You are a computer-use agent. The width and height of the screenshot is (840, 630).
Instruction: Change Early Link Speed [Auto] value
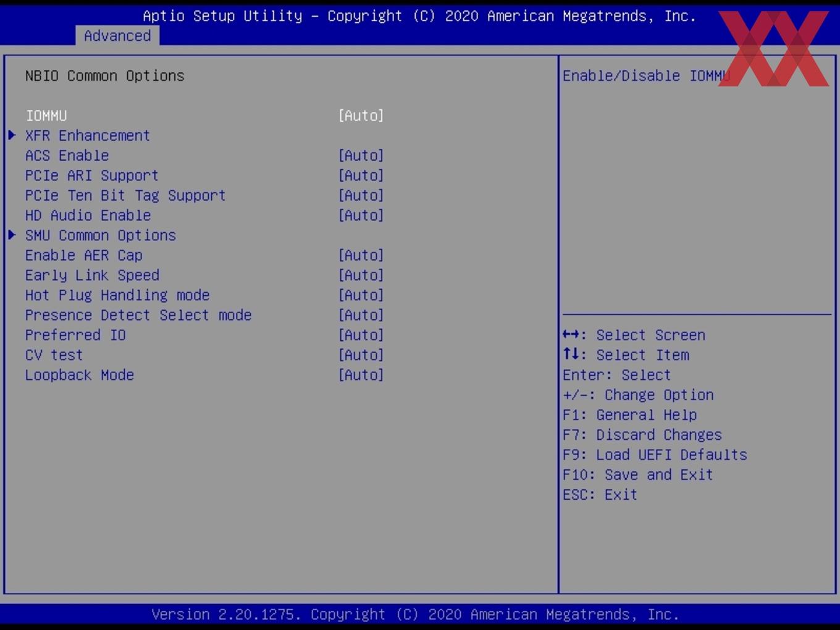[361, 275]
